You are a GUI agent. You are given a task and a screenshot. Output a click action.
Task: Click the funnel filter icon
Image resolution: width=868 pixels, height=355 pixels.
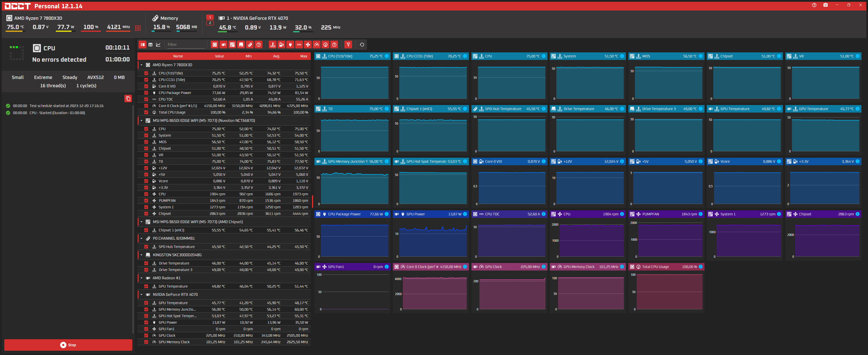click(348, 44)
